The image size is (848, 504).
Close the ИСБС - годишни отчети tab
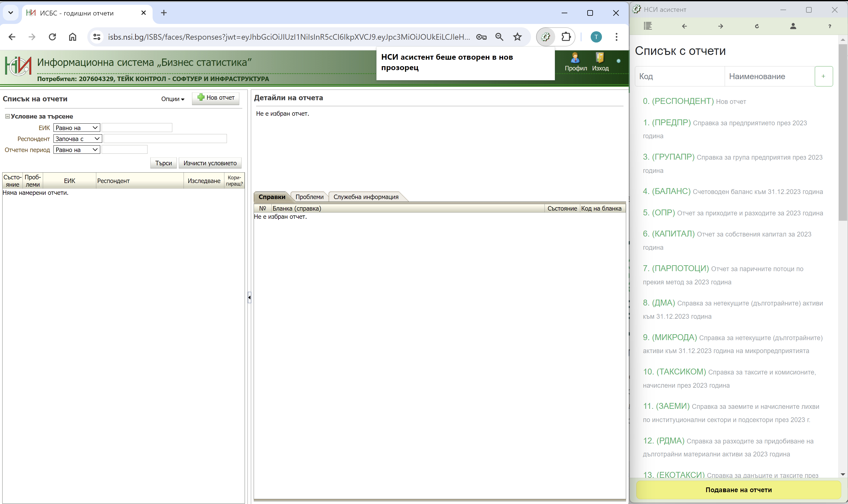[x=143, y=13]
